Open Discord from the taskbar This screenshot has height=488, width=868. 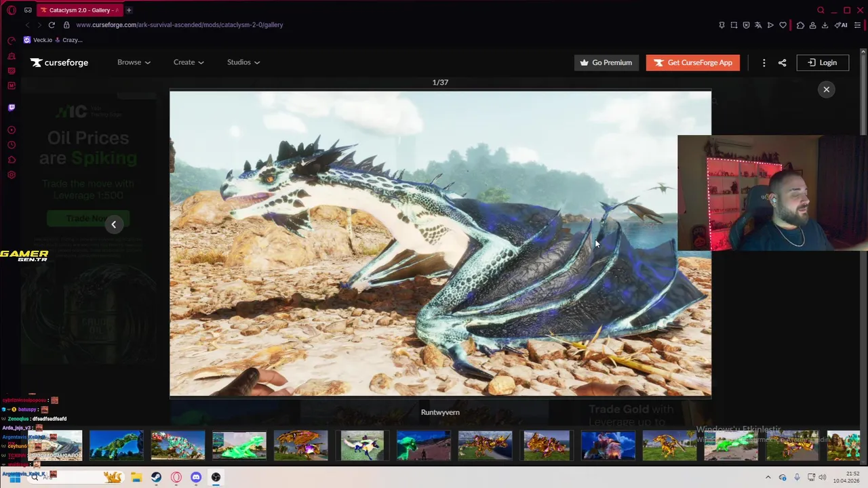(196, 477)
